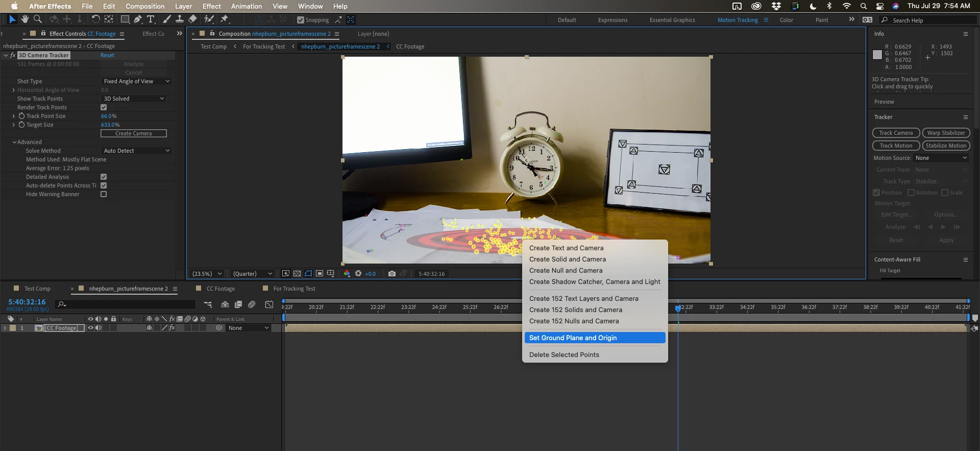Uncheck Detailed Analysis
This screenshot has height=451, width=980.
(x=104, y=177)
